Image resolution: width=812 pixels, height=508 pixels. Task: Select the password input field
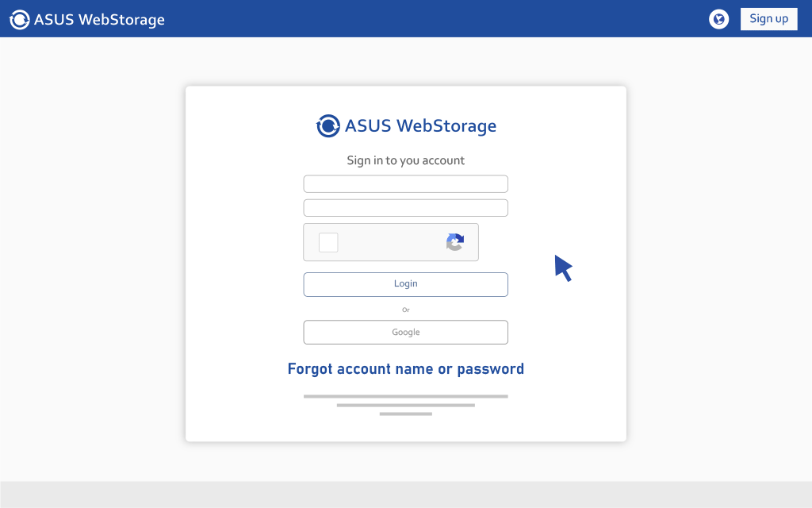click(x=405, y=207)
